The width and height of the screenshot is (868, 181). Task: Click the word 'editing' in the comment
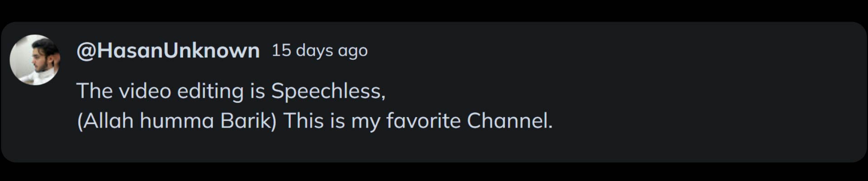pos(210,91)
